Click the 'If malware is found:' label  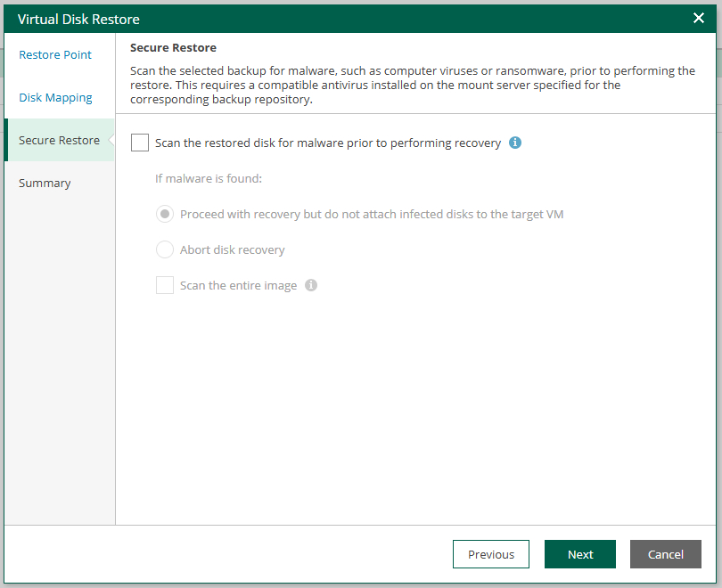click(x=208, y=178)
